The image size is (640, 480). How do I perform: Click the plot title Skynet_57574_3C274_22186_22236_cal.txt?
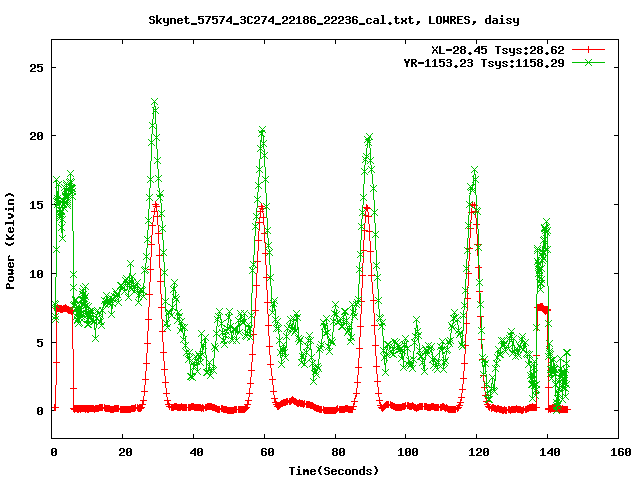tap(284, 20)
